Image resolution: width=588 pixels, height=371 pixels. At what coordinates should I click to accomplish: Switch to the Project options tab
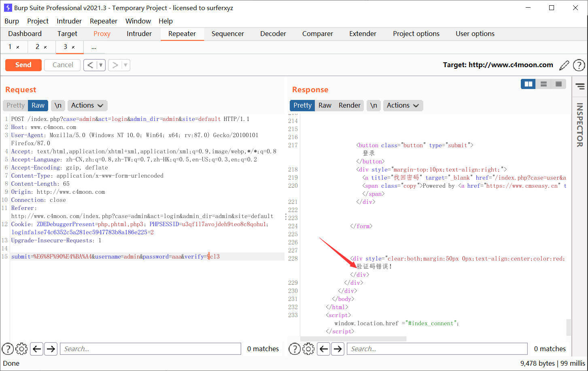[416, 34]
